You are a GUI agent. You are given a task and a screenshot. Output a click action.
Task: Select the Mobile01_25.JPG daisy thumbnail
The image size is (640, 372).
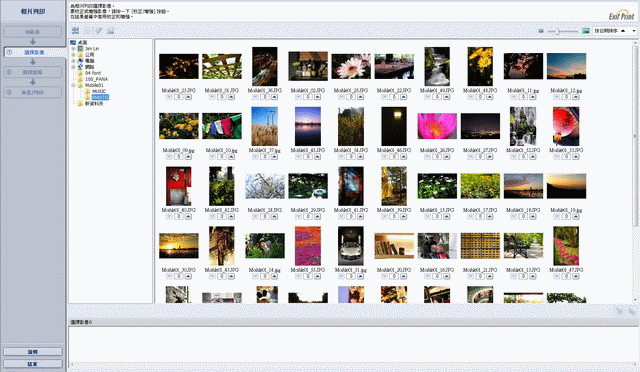tap(351, 67)
